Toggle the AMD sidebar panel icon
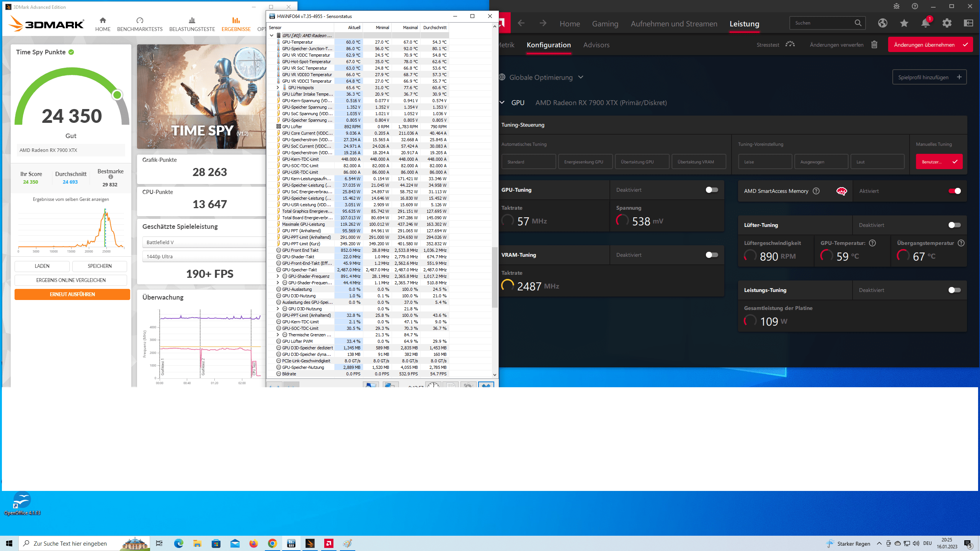This screenshot has width=980, height=551. click(969, 23)
